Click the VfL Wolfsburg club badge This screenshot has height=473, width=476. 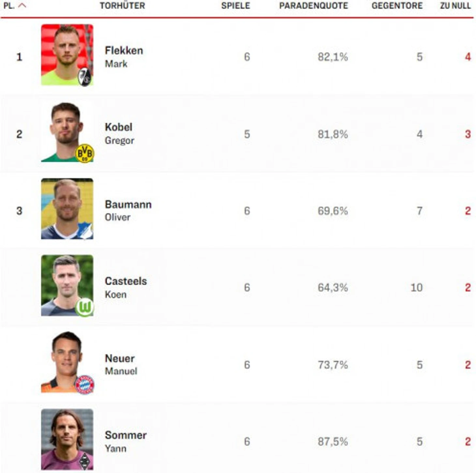point(85,307)
